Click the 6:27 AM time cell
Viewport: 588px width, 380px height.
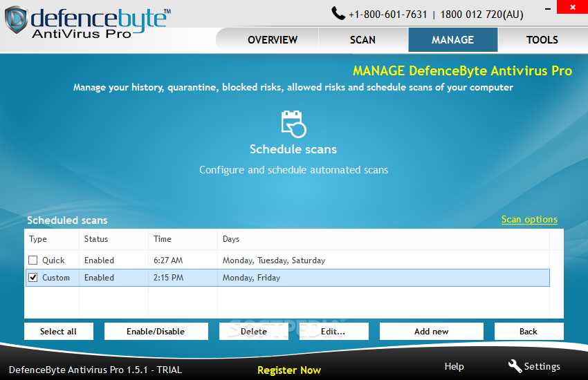tap(168, 260)
